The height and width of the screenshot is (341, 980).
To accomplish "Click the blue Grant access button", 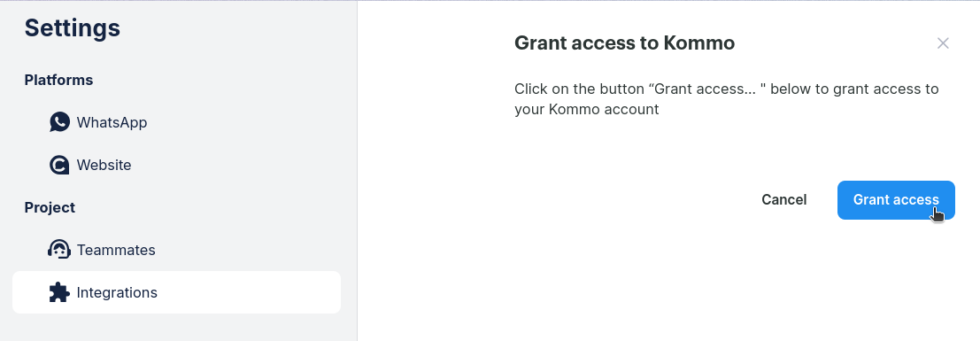I will [896, 200].
